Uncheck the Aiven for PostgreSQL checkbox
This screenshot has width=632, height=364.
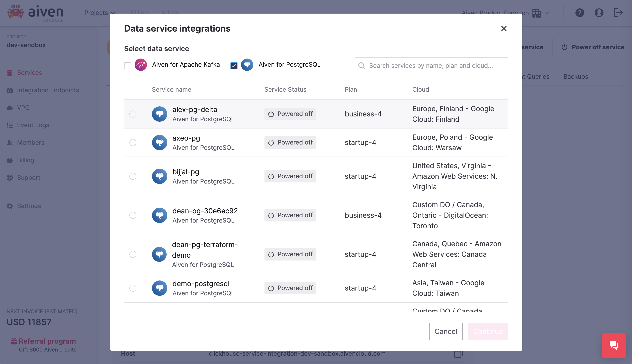point(234,66)
